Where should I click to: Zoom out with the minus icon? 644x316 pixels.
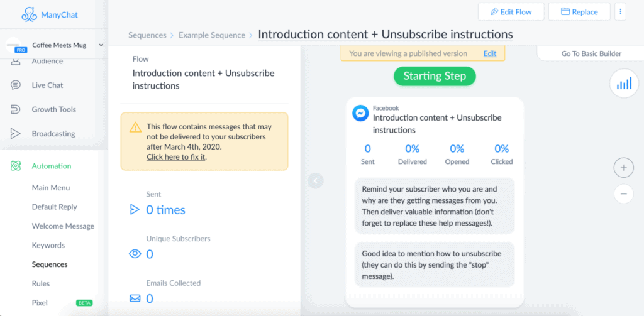tap(623, 193)
